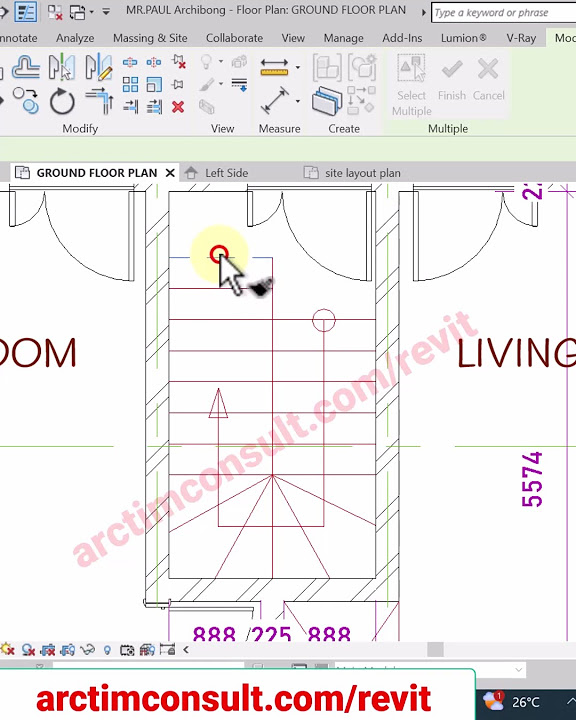Image resolution: width=576 pixels, height=720 pixels.
Task: Click the Pin tool icon
Action: point(178,84)
